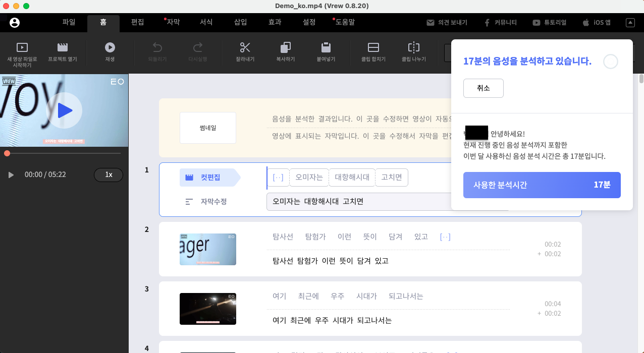Screen dimensions: 644x353
Task: Click the 클립 나누기 split icon
Action: tap(414, 47)
